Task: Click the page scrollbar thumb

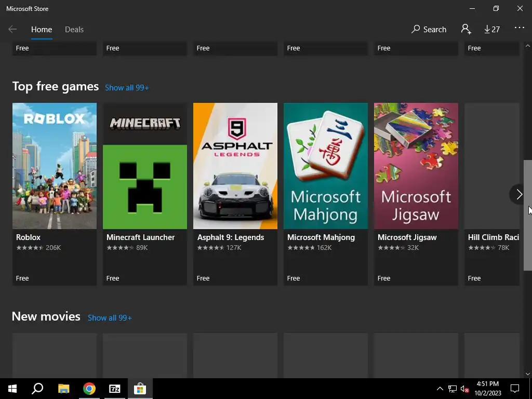Action: [x=528, y=215]
